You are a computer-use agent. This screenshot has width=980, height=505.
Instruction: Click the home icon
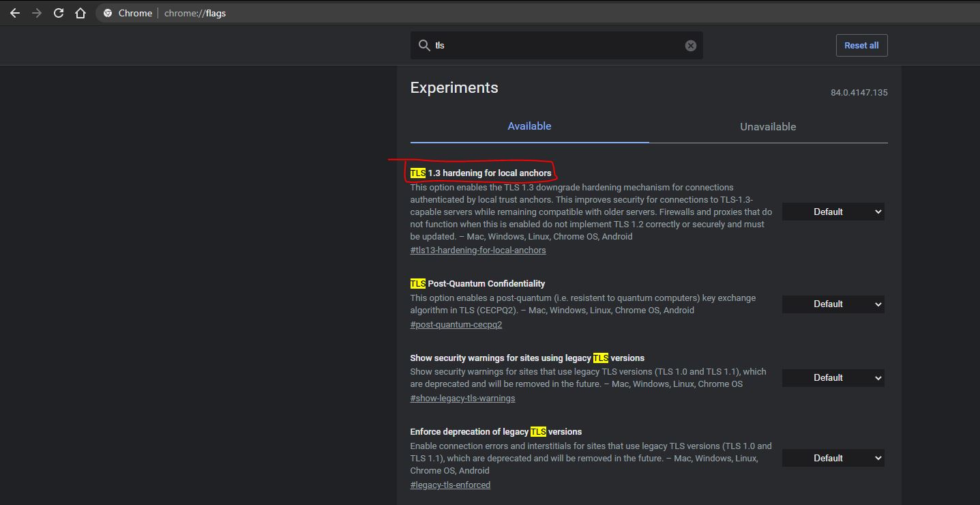pyautogui.click(x=80, y=12)
